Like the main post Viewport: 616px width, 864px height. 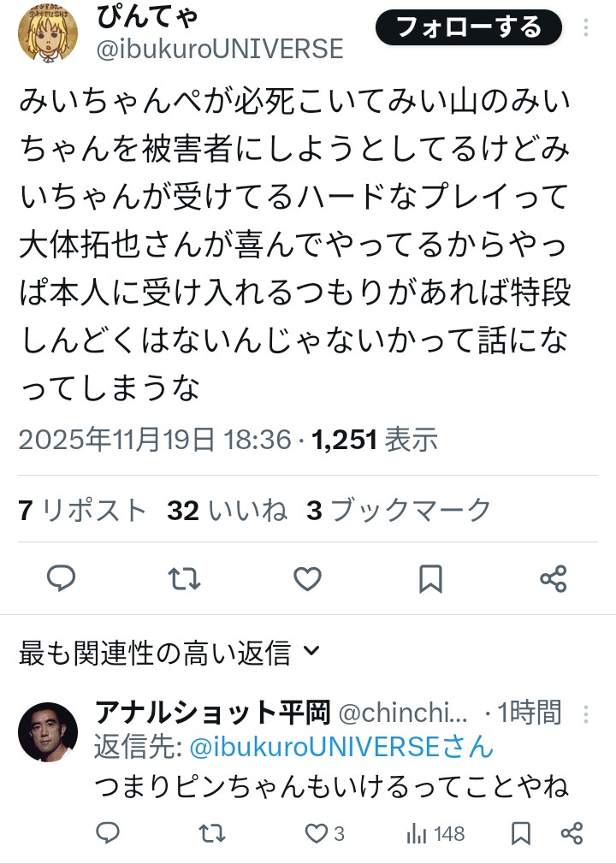307,579
